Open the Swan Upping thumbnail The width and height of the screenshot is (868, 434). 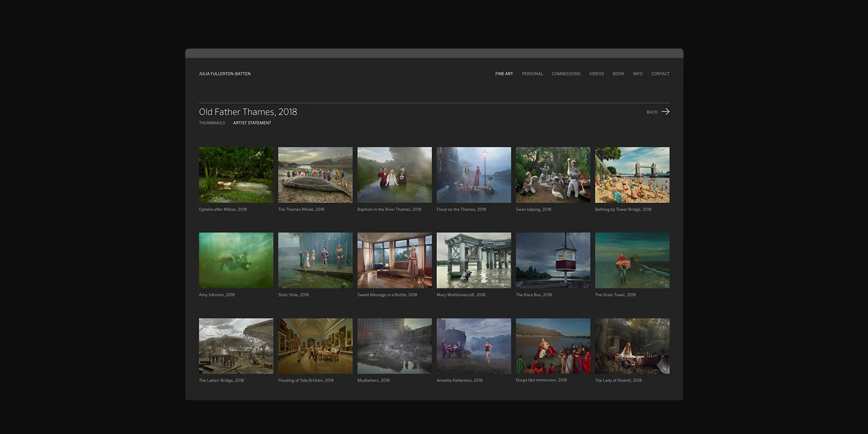553,175
